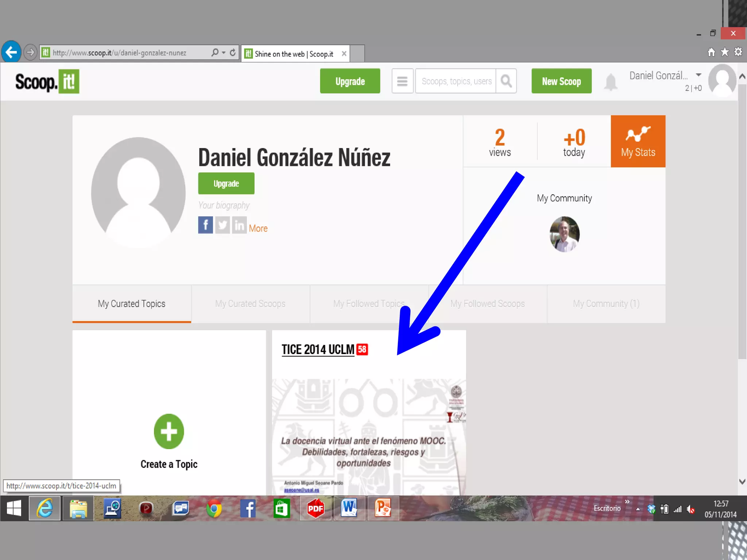Click the Scoop.it logo

47,81
